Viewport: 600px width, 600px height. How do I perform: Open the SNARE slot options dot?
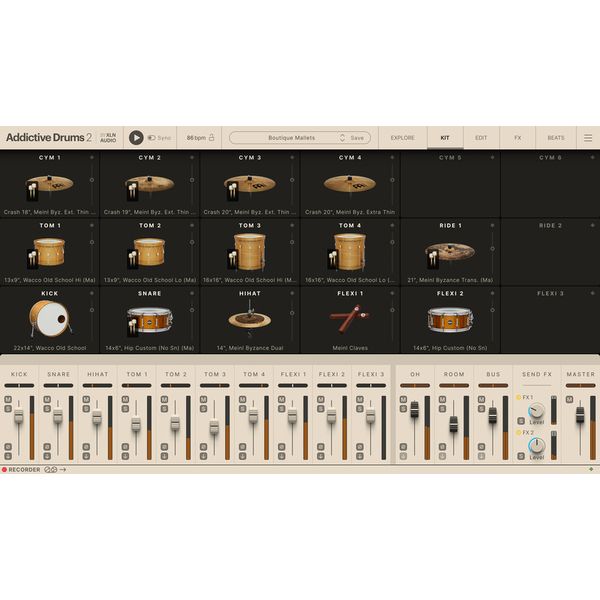coord(192,293)
